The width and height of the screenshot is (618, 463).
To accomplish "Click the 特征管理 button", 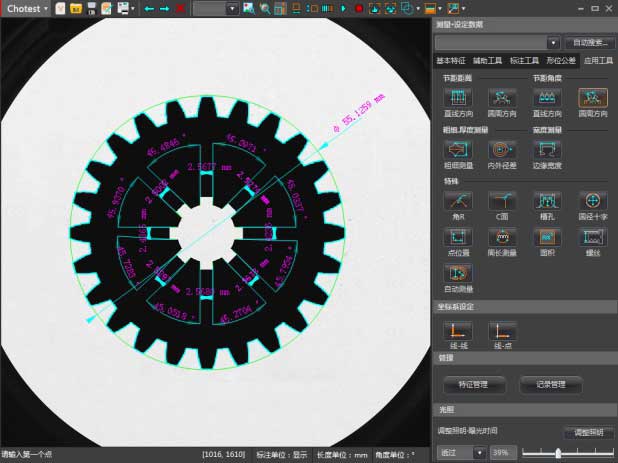I will (476, 384).
